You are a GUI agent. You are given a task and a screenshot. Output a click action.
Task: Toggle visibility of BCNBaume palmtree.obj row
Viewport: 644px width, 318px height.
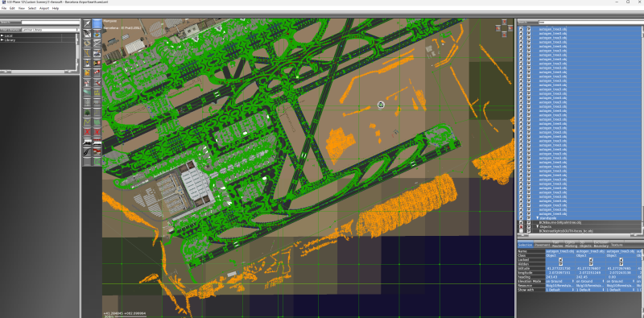(529, 222)
